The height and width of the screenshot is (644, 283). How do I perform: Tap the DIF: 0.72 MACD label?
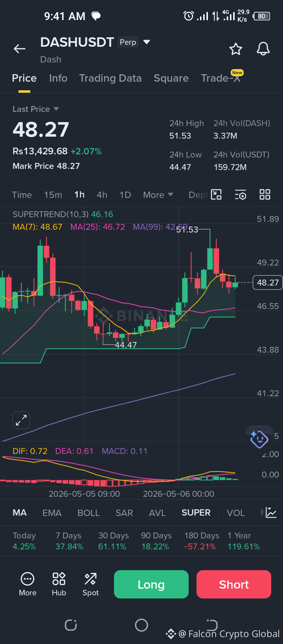[x=30, y=451]
